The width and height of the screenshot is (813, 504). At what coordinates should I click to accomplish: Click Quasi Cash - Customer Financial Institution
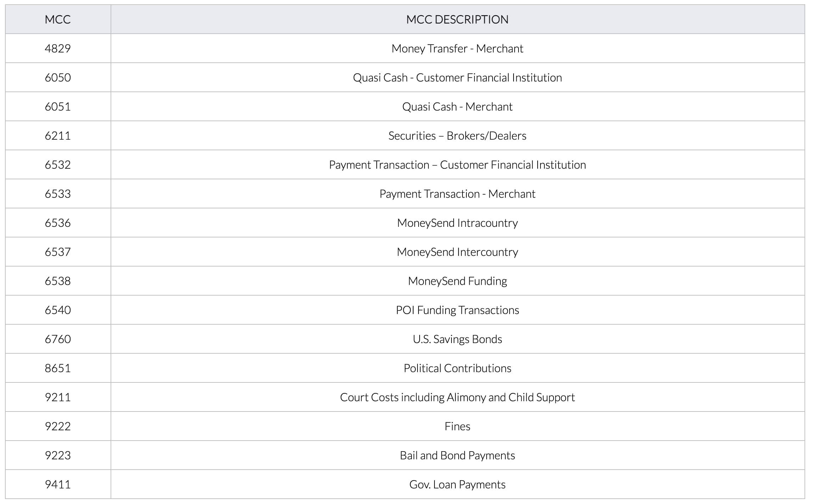pos(457,78)
